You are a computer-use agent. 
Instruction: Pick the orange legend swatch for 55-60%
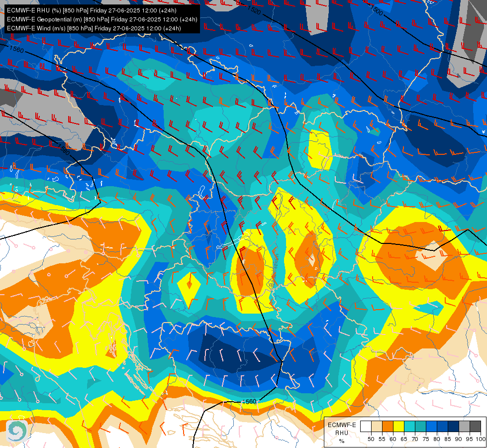tap(388, 426)
